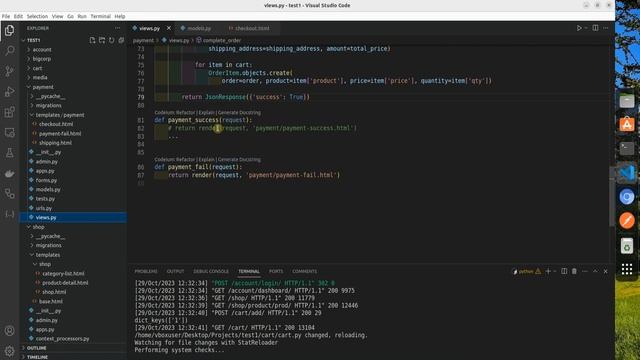
Task: Open the Manage settings gear
Action: (9, 351)
